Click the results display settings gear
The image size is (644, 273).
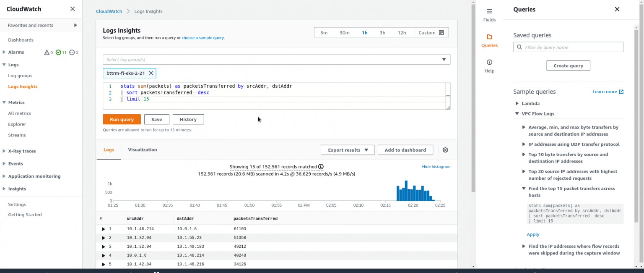point(445,150)
